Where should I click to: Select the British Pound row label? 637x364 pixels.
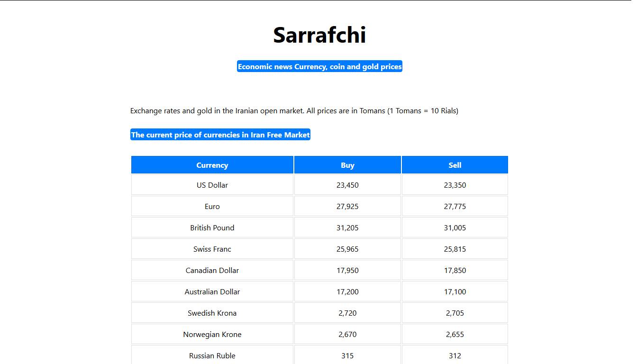point(212,227)
